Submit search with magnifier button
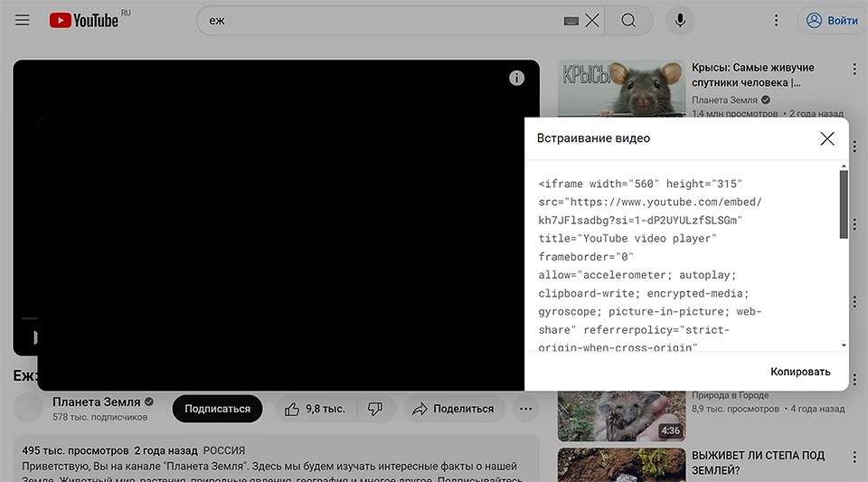 click(x=628, y=21)
